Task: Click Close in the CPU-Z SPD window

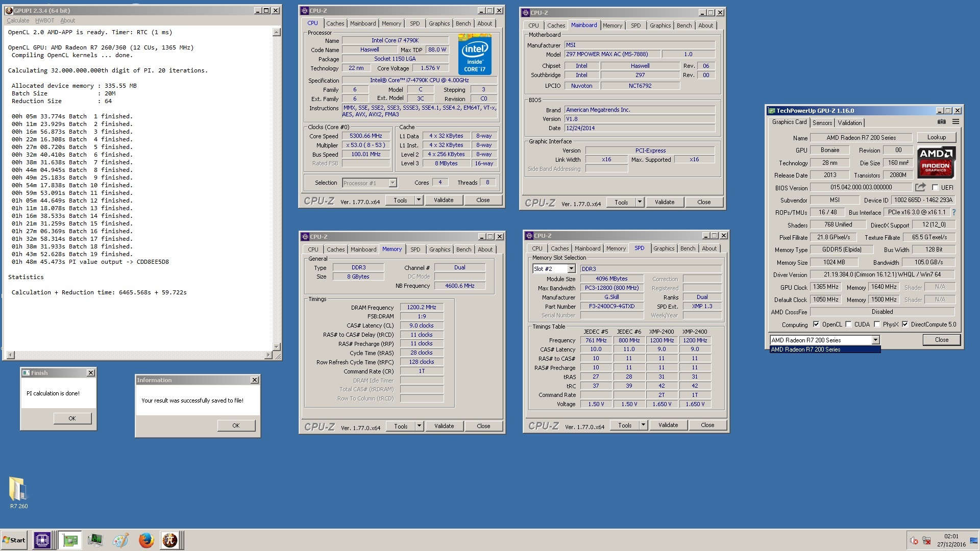Action: coord(707,425)
